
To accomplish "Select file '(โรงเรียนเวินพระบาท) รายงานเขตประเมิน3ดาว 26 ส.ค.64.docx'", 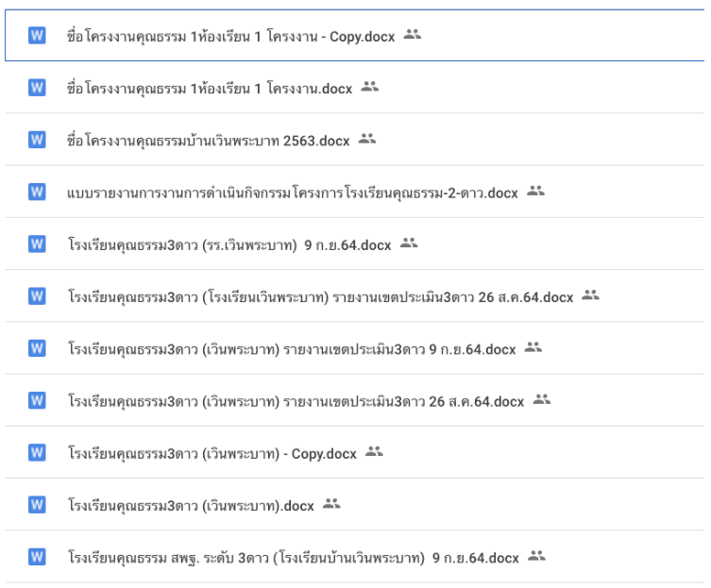I will [x=355, y=295].
